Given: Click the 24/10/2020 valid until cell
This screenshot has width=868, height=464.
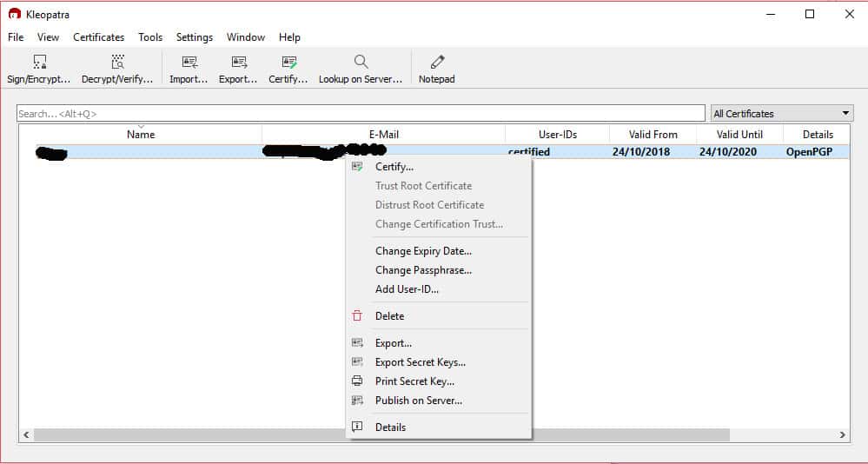Looking at the screenshot, I should (728, 152).
